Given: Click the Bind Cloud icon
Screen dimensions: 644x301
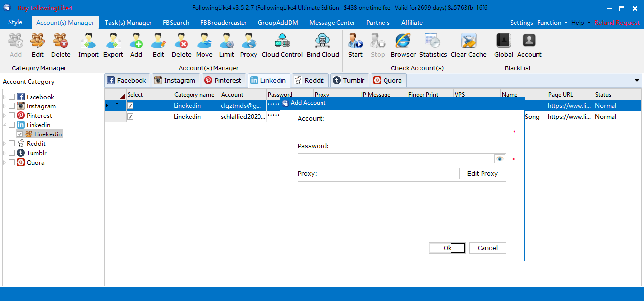Looking at the screenshot, I should point(323,45).
